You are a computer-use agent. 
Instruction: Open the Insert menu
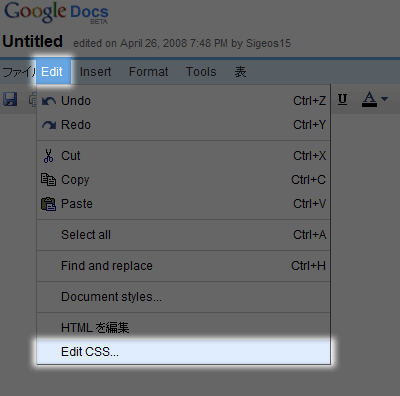click(95, 72)
